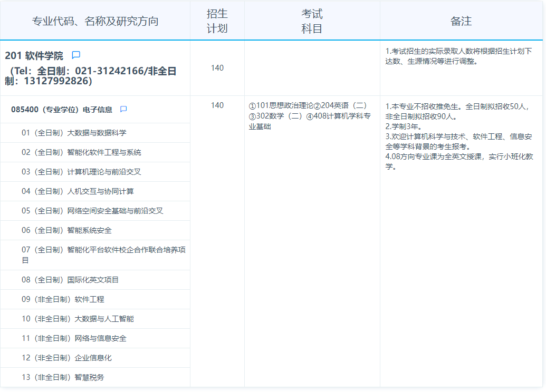Select direction 01 大数据与数据科学

pyautogui.click(x=74, y=133)
